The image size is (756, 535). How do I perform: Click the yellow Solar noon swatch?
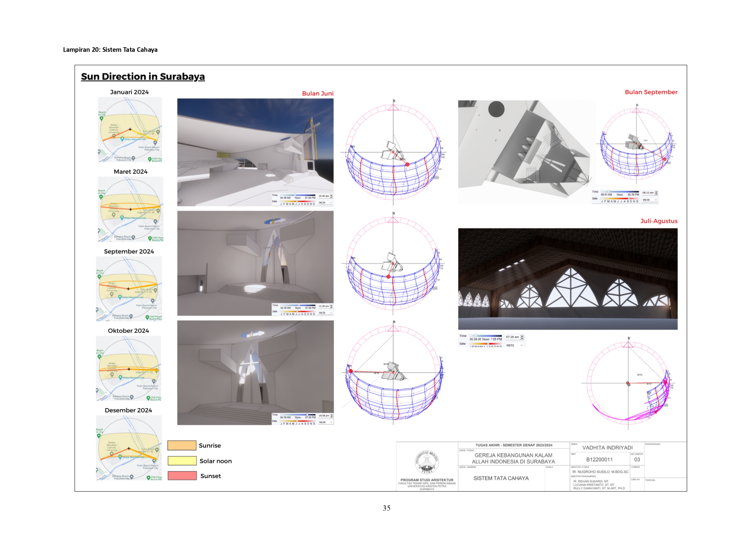coord(182,461)
